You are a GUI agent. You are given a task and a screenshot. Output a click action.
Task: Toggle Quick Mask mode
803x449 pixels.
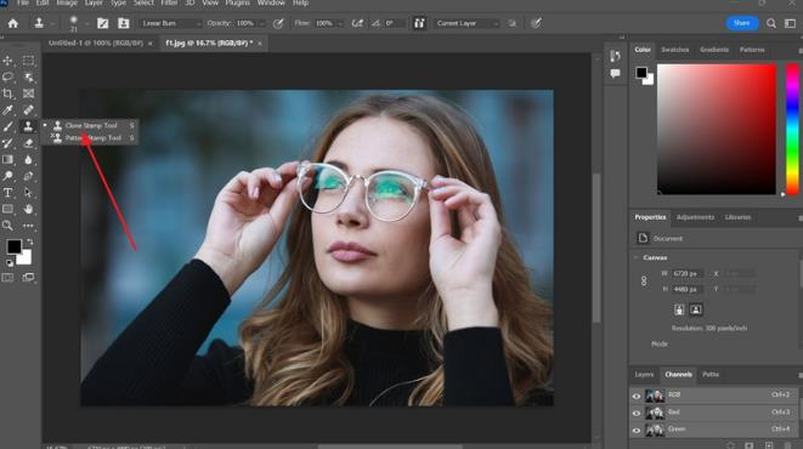click(x=8, y=277)
